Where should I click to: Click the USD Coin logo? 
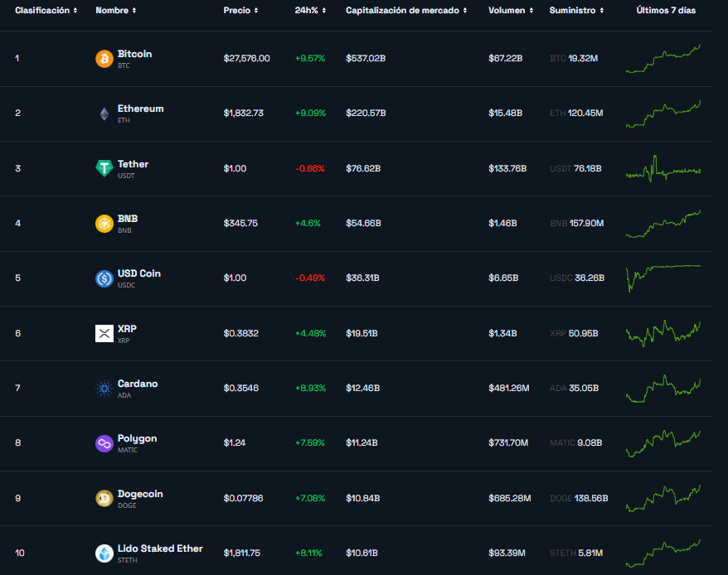click(104, 278)
